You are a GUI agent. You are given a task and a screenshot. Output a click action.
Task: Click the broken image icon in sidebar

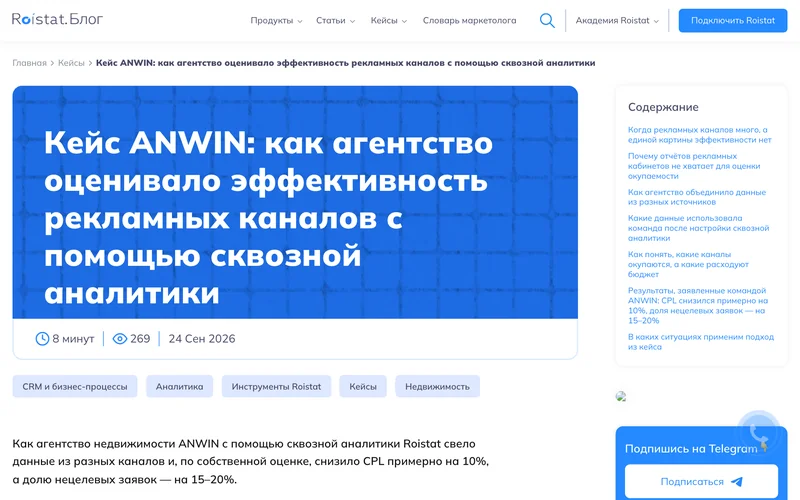pos(621,396)
